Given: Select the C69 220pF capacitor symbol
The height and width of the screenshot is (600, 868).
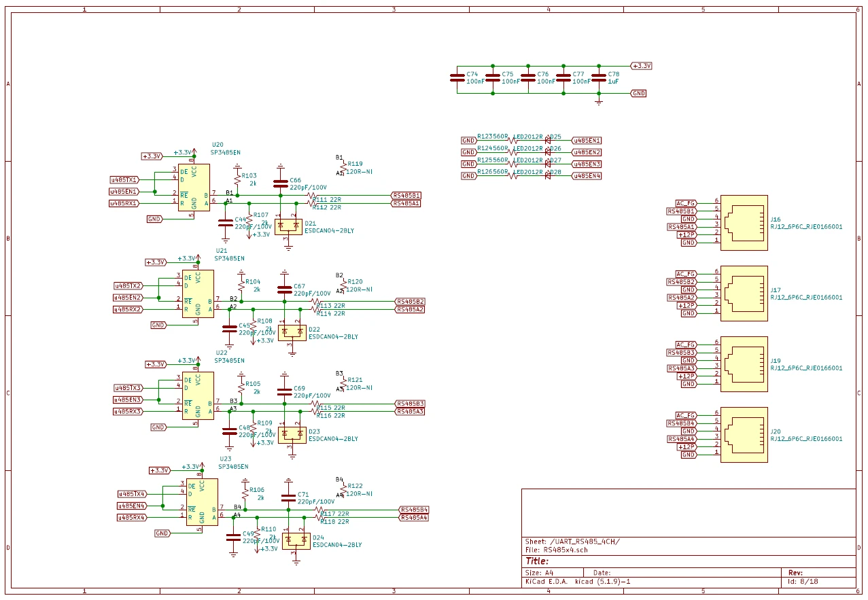Looking at the screenshot, I should point(284,391).
